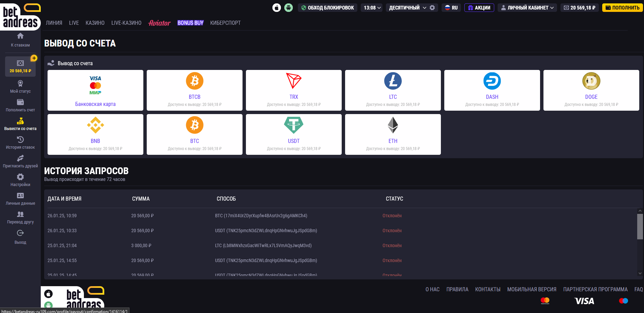Screen dimensions: 644x313
Task: Select the BTCB withdrawal method
Action: tap(195, 90)
